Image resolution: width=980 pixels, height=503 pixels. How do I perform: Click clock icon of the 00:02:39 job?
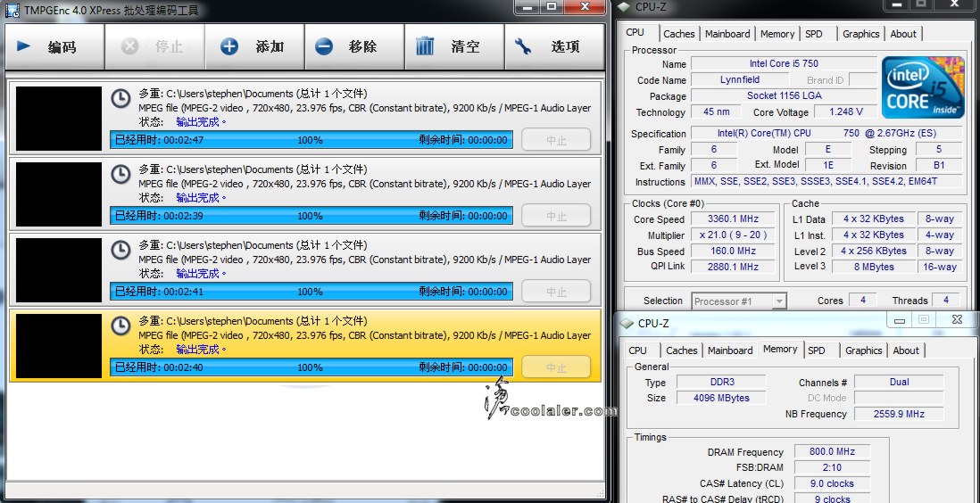click(120, 174)
